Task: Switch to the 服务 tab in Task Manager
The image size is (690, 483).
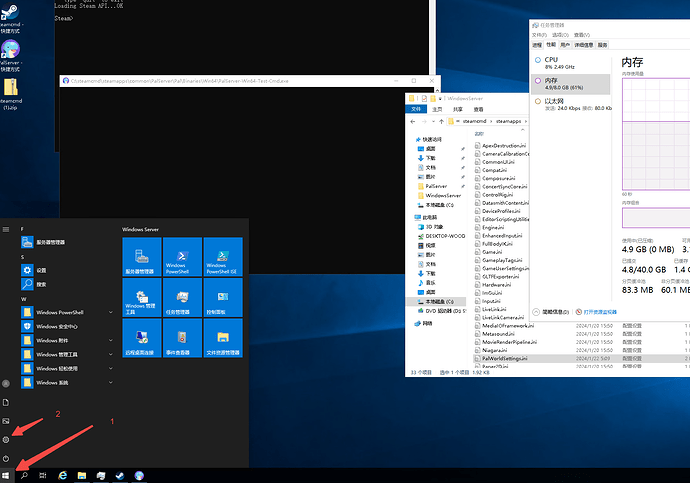Action: [x=602, y=45]
